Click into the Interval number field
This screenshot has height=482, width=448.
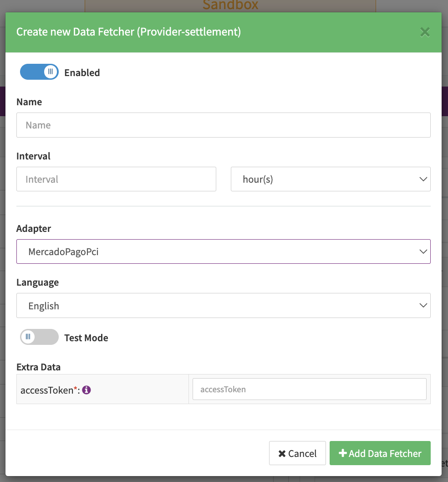point(116,179)
